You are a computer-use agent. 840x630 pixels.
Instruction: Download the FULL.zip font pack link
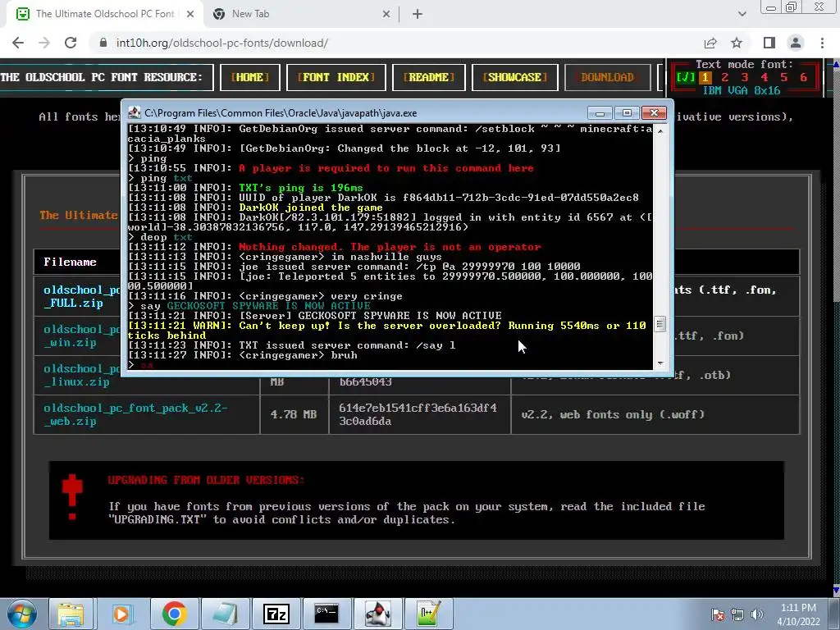pyautogui.click(x=81, y=296)
